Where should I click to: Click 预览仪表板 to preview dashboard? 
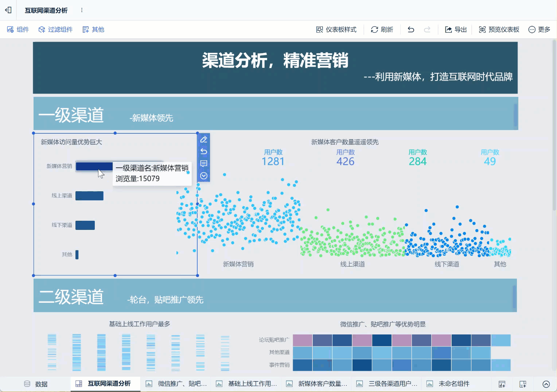pyautogui.click(x=499, y=30)
